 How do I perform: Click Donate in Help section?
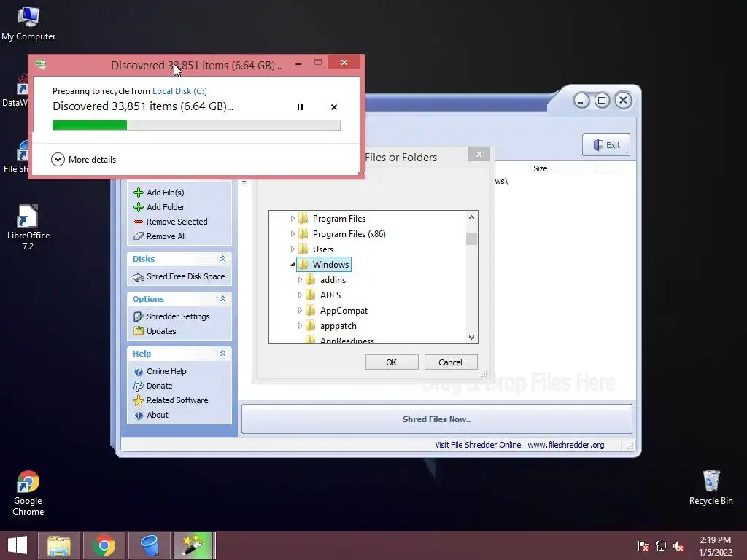[153, 386]
